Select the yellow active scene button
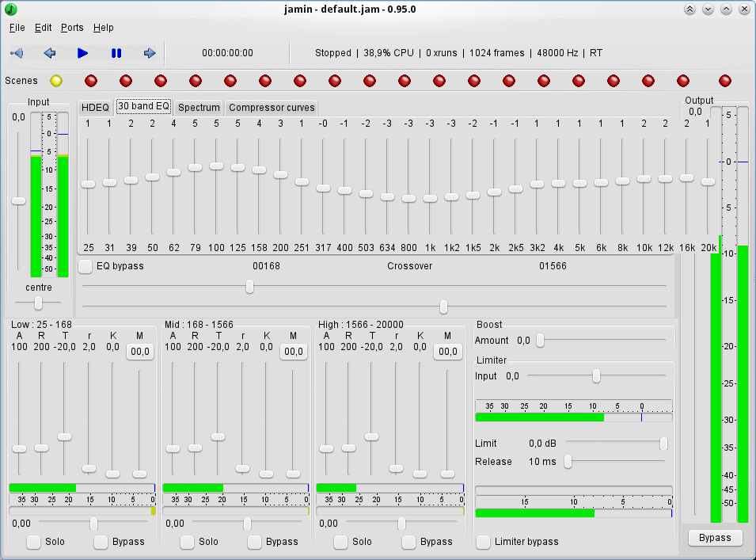Image resolution: width=756 pixels, height=560 pixels. [x=56, y=81]
